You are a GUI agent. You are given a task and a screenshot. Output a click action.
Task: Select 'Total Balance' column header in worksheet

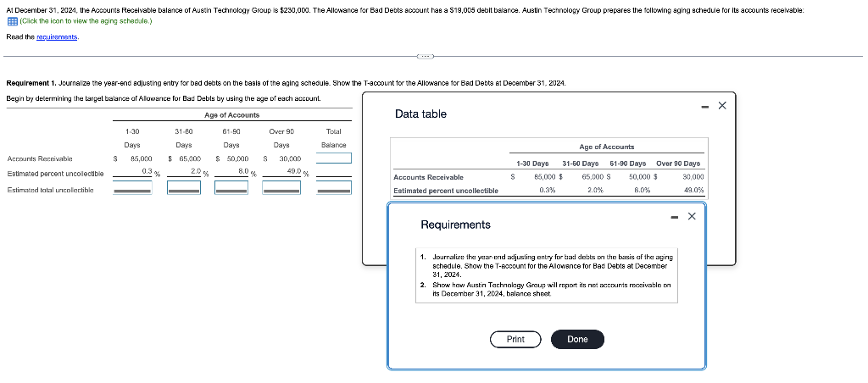[x=334, y=138]
